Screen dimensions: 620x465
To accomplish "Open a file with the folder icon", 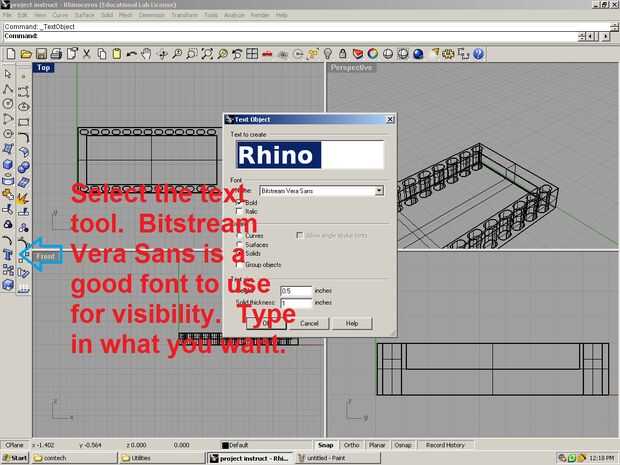I will tap(26, 54).
